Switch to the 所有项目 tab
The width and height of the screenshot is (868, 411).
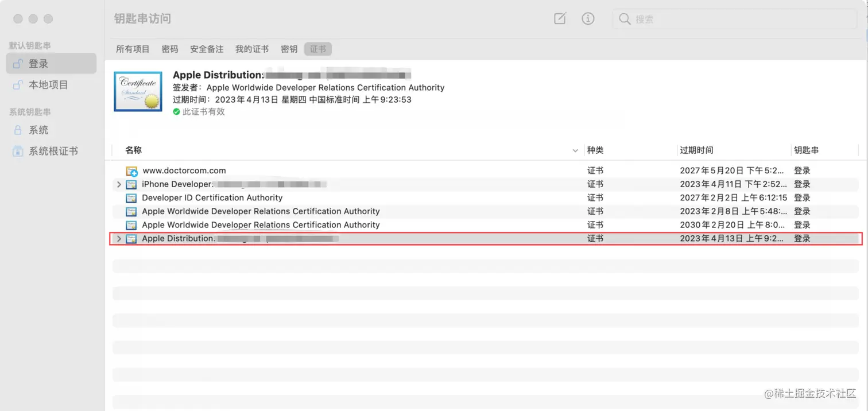133,49
